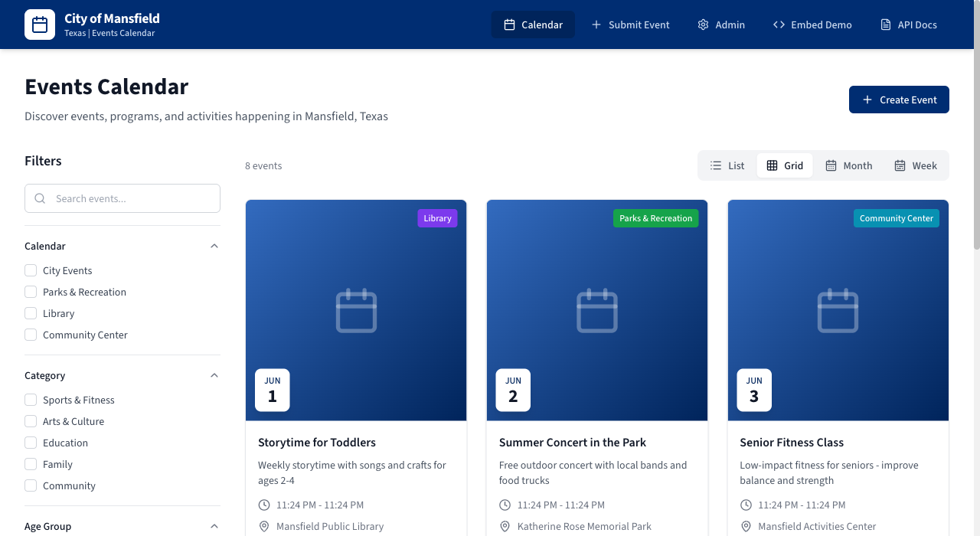980x536 pixels.
Task: Click the Parks & Recreation tag badge
Action: click(x=655, y=218)
